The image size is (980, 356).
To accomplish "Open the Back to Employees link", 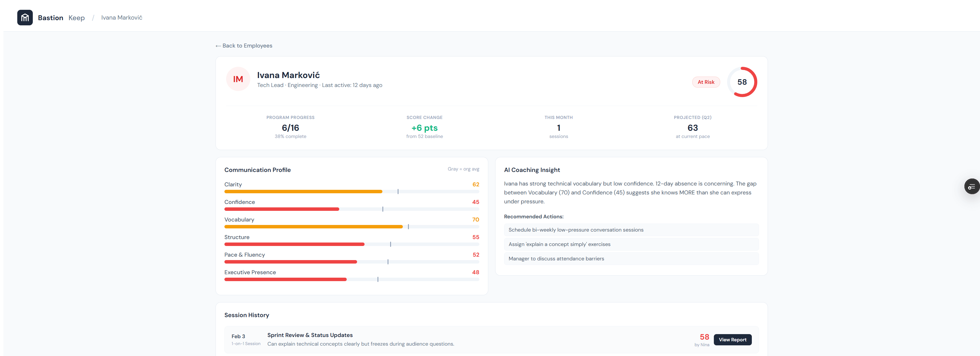I will click(247, 45).
